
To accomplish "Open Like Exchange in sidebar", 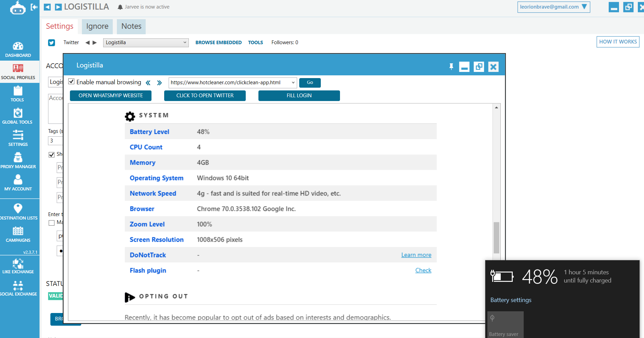I will (x=18, y=266).
